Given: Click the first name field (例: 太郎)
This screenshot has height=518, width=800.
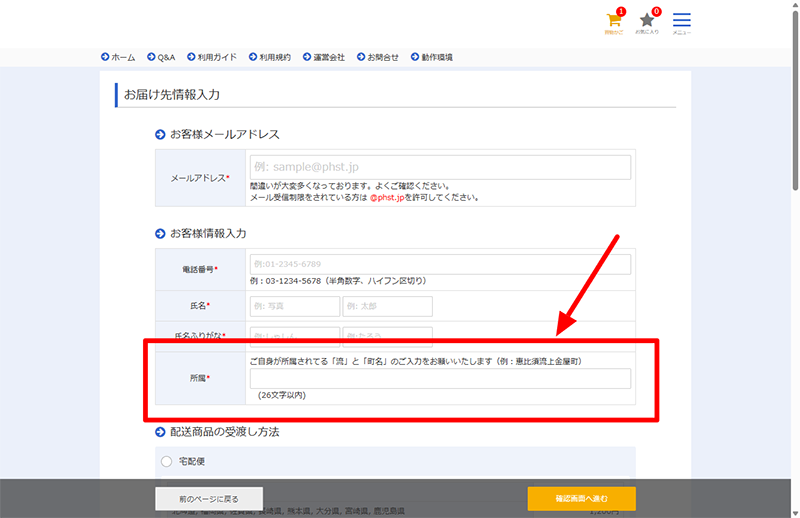Looking at the screenshot, I should pos(388,306).
